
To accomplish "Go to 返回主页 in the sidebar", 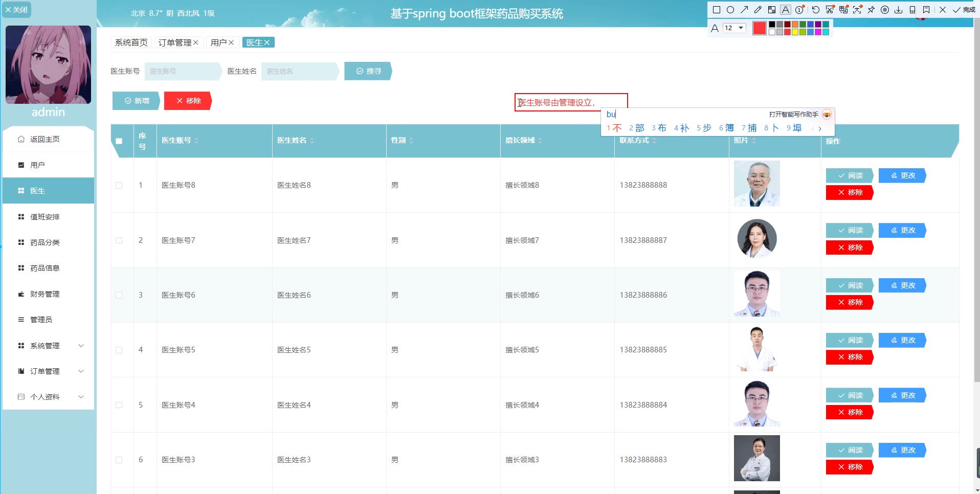I will 48,139.
